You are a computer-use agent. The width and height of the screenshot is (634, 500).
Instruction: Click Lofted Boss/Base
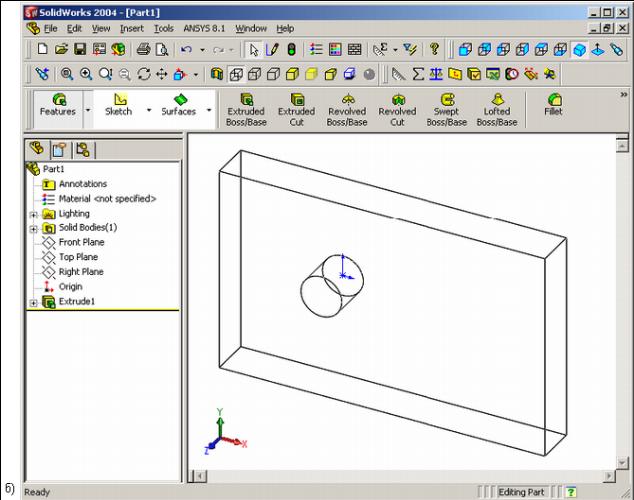[x=497, y=110]
